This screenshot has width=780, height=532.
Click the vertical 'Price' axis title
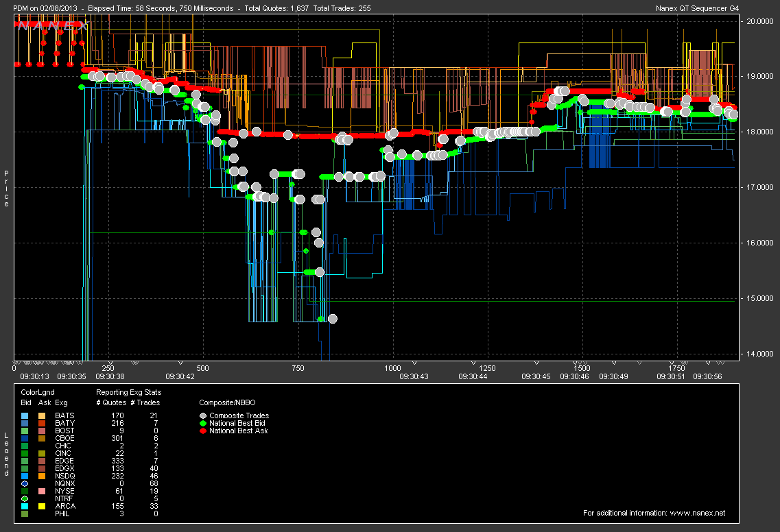(6, 189)
